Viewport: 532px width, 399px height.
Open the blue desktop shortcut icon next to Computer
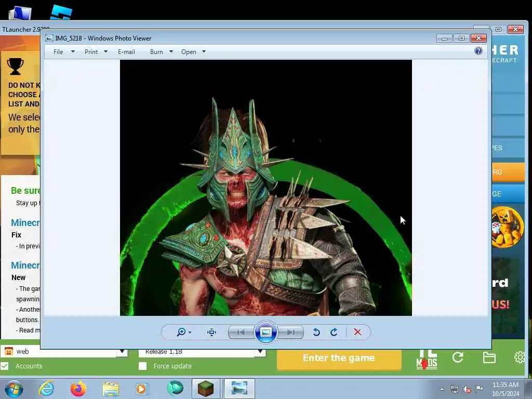(x=61, y=12)
